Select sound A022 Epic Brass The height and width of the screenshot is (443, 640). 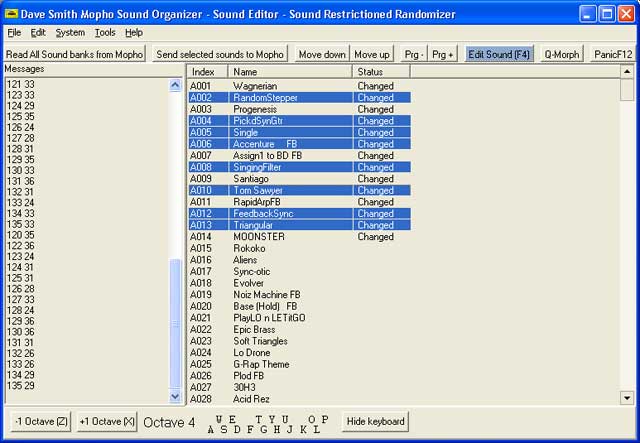[x=300, y=329]
